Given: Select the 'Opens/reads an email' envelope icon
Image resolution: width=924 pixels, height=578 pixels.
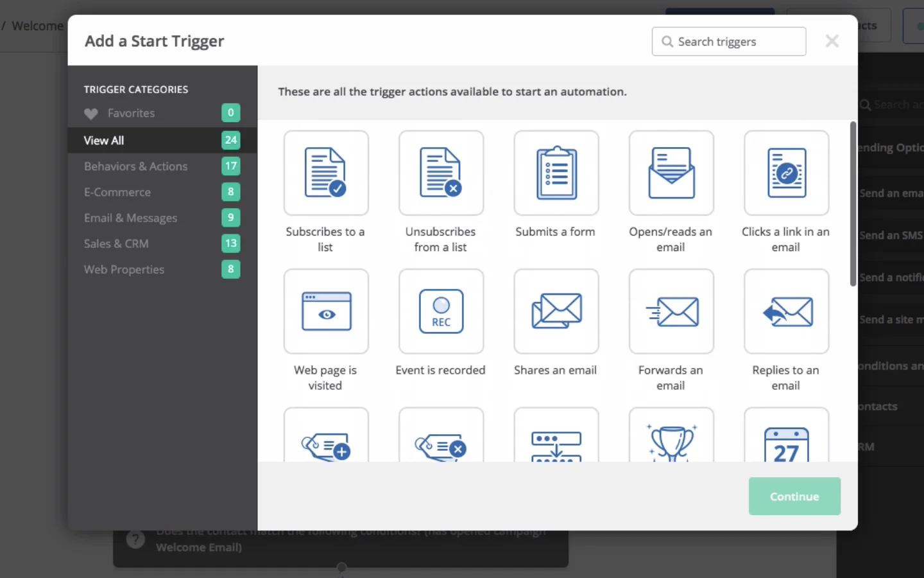Looking at the screenshot, I should (671, 173).
